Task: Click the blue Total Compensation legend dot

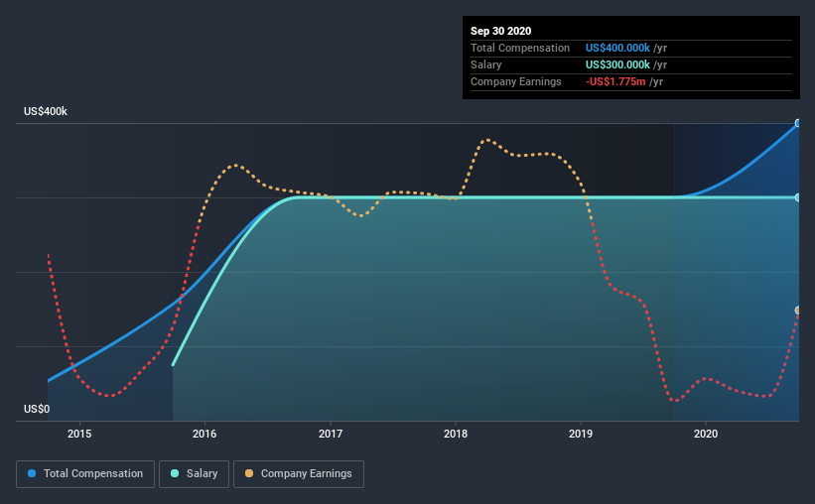Action: point(32,473)
